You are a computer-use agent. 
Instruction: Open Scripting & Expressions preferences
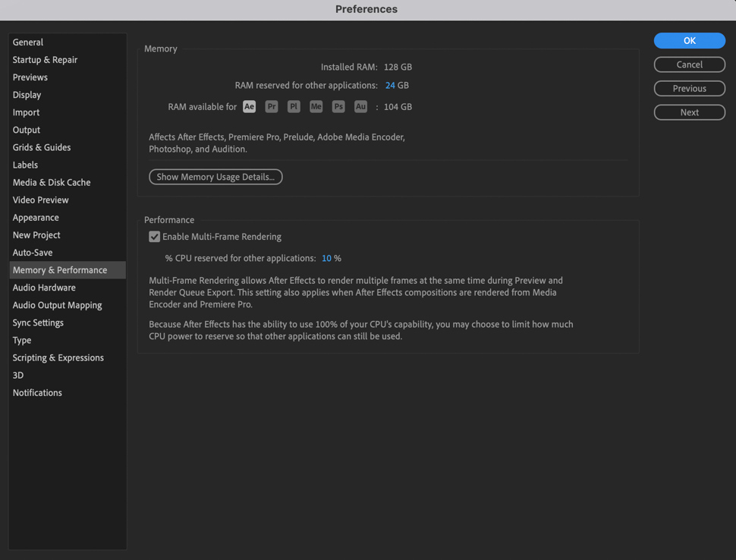pyautogui.click(x=68, y=357)
